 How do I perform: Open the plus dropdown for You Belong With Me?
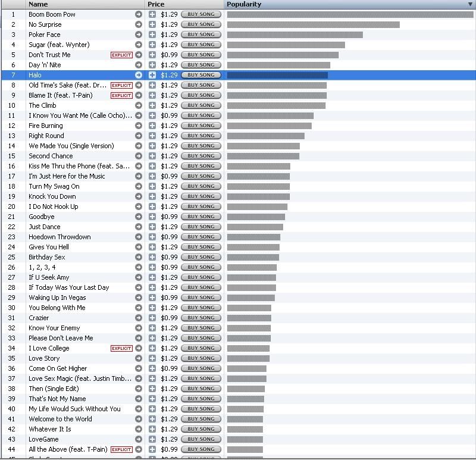(152, 308)
